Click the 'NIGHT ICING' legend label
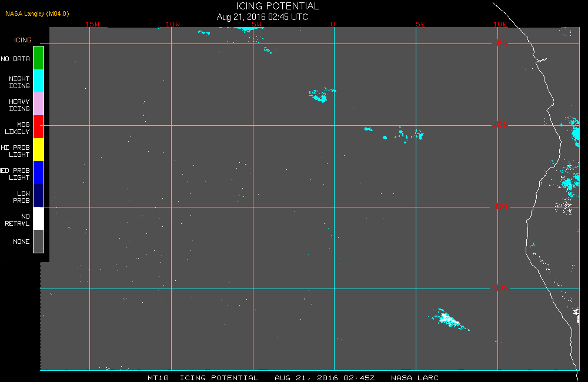 pyautogui.click(x=19, y=82)
